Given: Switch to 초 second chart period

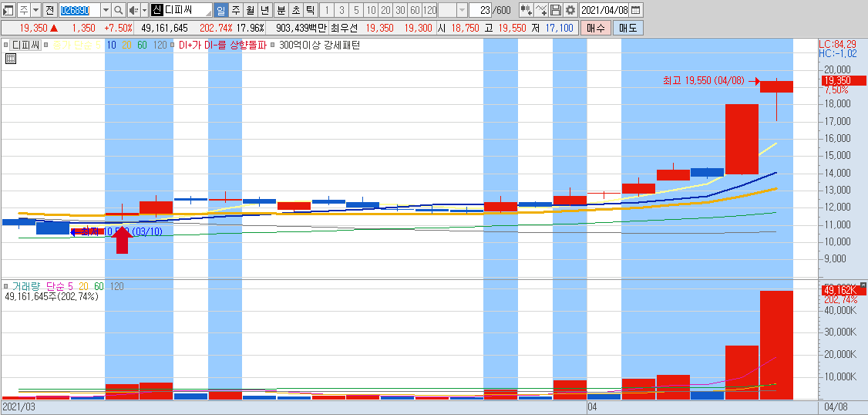Looking at the screenshot, I should point(295,10).
